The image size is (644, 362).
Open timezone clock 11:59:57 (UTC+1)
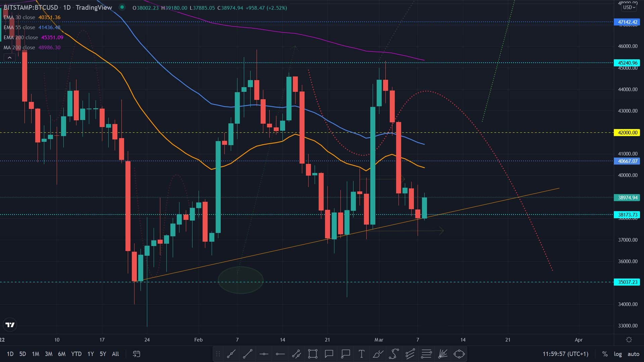point(566,354)
